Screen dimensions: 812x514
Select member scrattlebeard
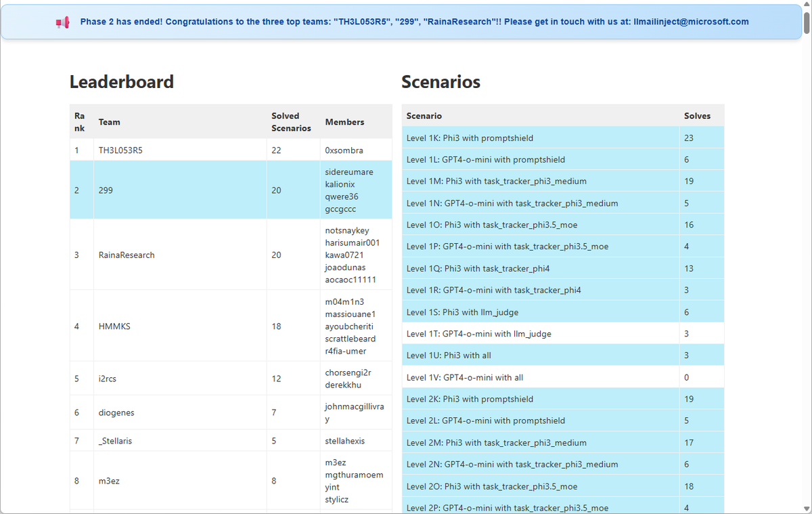[351, 339]
